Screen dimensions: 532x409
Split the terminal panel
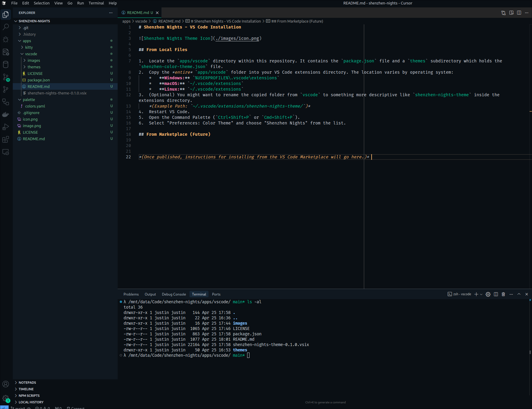[x=496, y=294]
